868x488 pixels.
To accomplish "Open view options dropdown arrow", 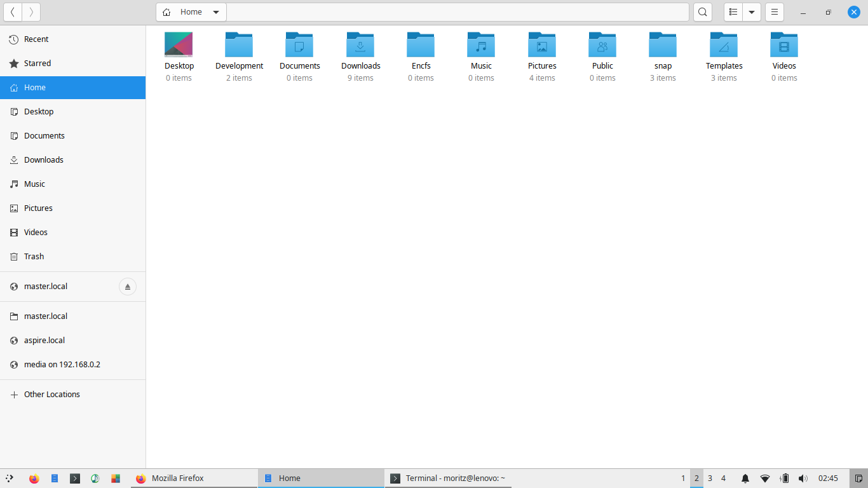I will [x=752, y=12].
